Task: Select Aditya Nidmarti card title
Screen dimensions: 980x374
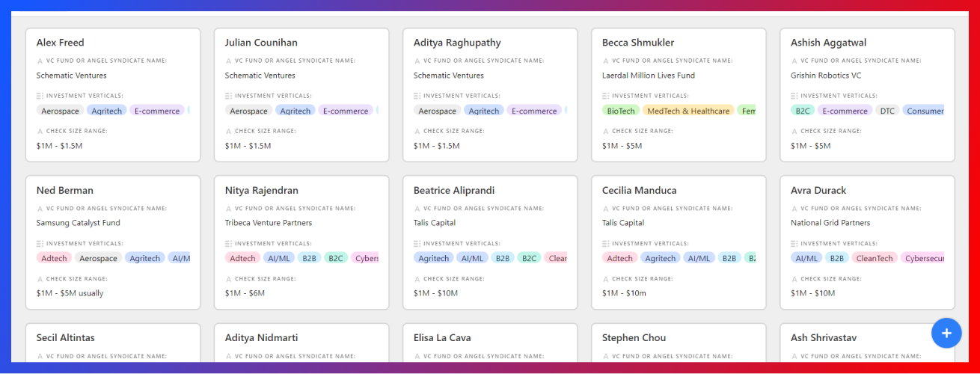Action: (x=261, y=338)
